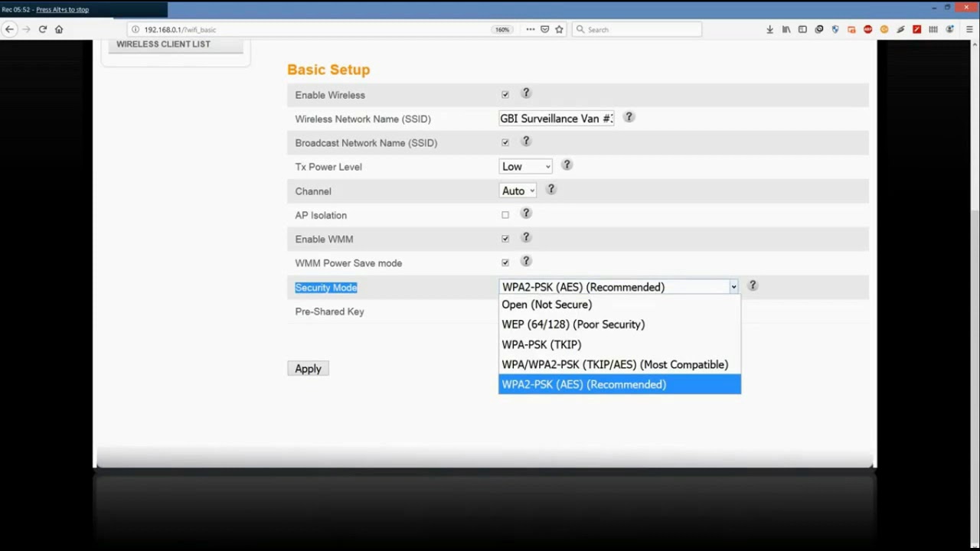Select WPA-PSK (TKIP) option

(619, 344)
